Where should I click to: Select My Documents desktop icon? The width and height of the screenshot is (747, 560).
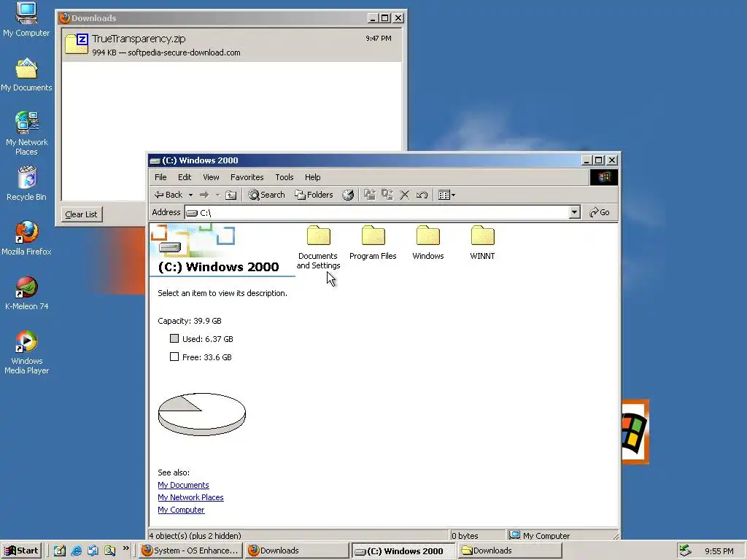click(x=26, y=74)
